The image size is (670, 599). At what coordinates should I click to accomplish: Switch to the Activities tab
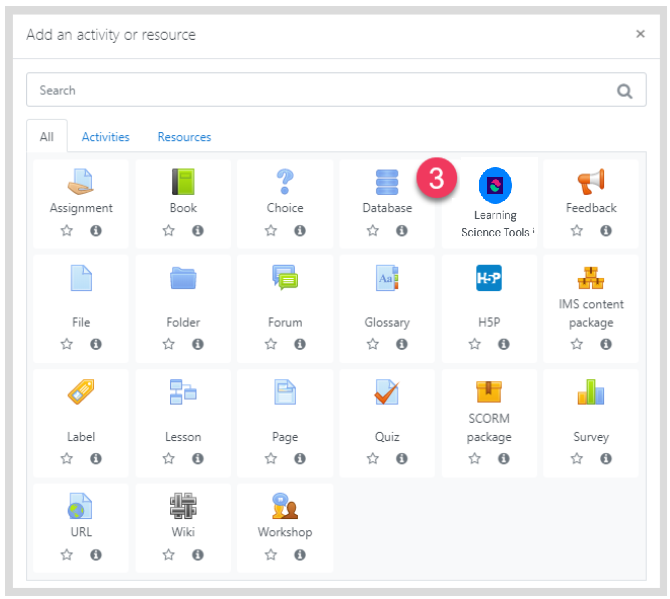[106, 137]
